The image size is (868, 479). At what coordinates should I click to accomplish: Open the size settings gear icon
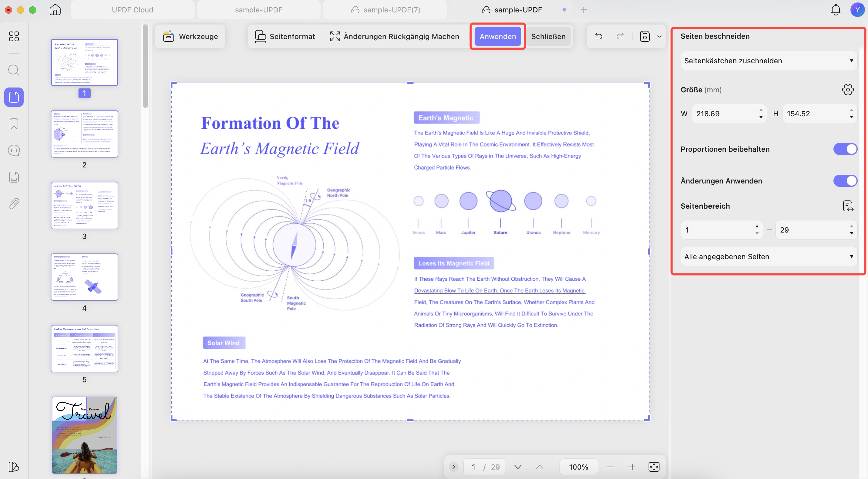tap(847, 90)
